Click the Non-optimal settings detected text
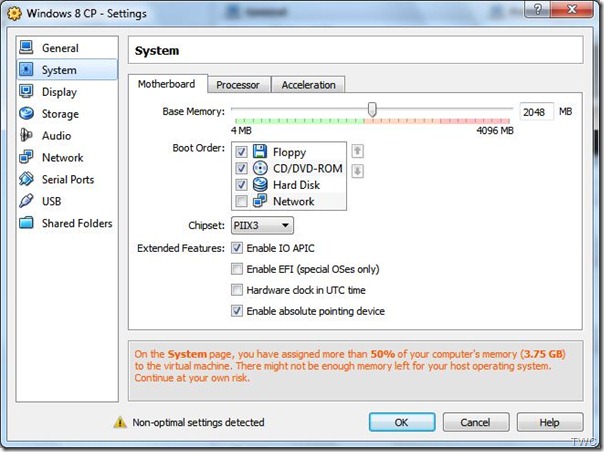The image size is (604, 452). pos(198,422)
